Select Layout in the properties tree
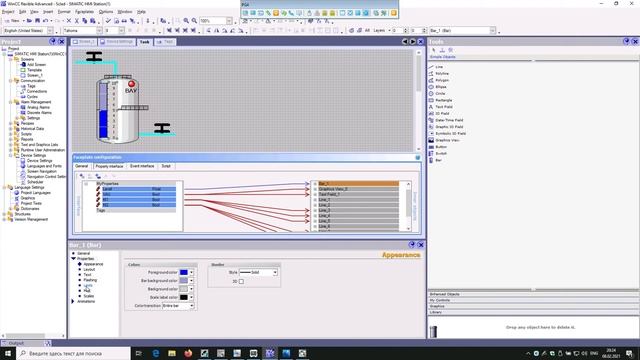 (89, 269)
